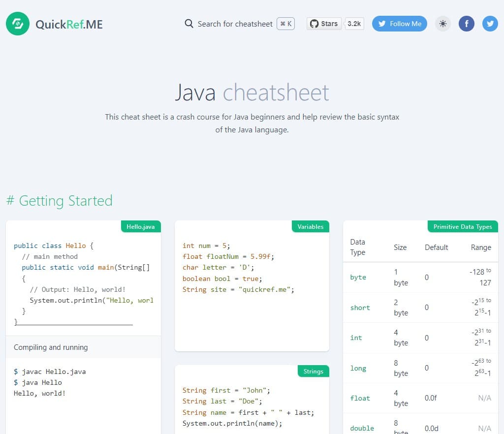Click the ⌘ K shortcut badge
The height and width of the screenshot is (434, 504).
[286, 24]
